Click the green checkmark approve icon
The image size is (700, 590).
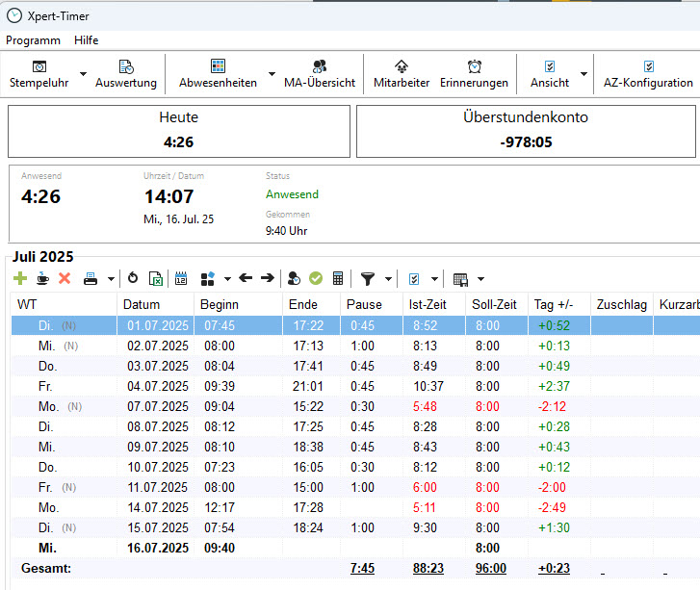(316, 278)
